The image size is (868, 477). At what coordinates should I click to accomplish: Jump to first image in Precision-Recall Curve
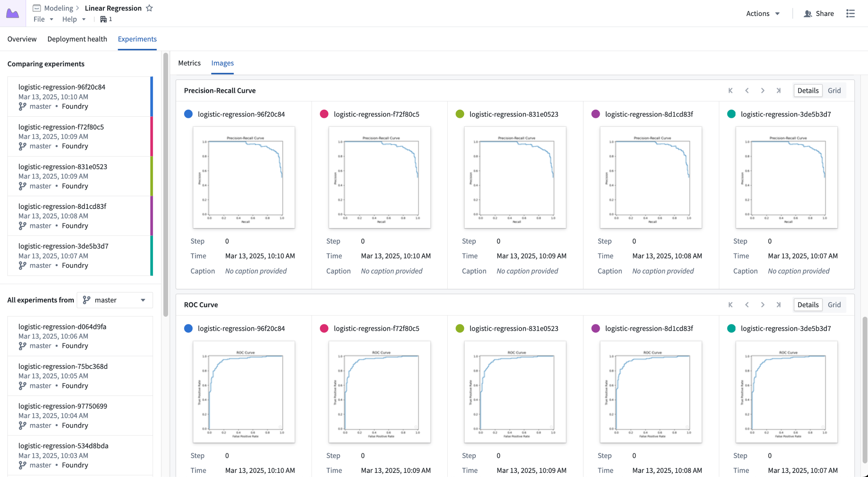tap(730, 91)
